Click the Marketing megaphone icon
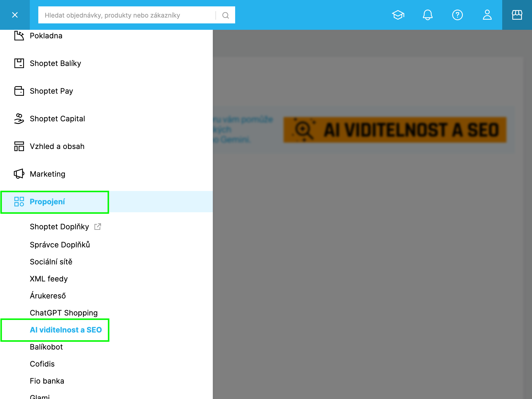This screenshot has width=532, height=399. (19, 174)
